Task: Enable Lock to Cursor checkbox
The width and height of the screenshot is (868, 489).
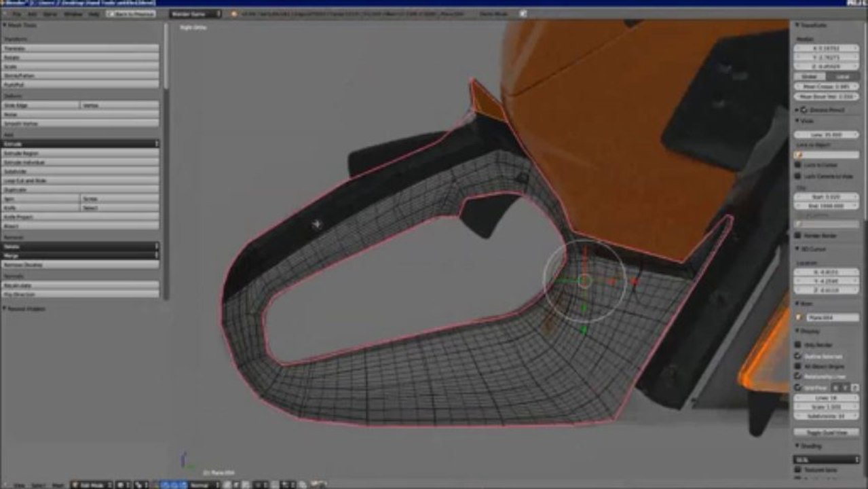Action: [799, 165]
